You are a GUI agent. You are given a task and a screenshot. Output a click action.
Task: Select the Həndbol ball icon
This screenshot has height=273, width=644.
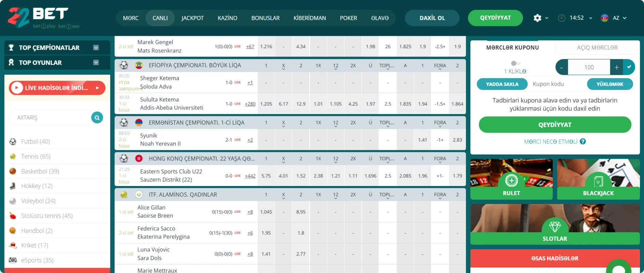click(13, 231)
